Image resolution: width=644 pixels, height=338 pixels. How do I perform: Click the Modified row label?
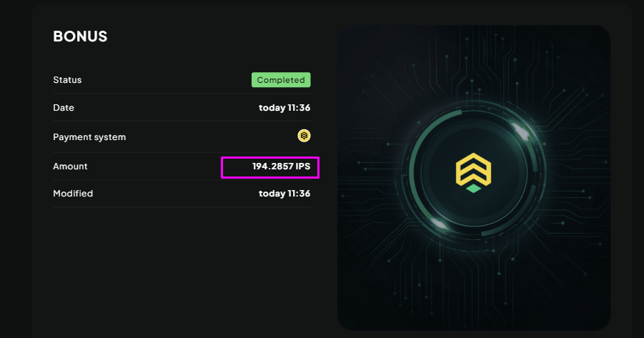click(73, 194)
